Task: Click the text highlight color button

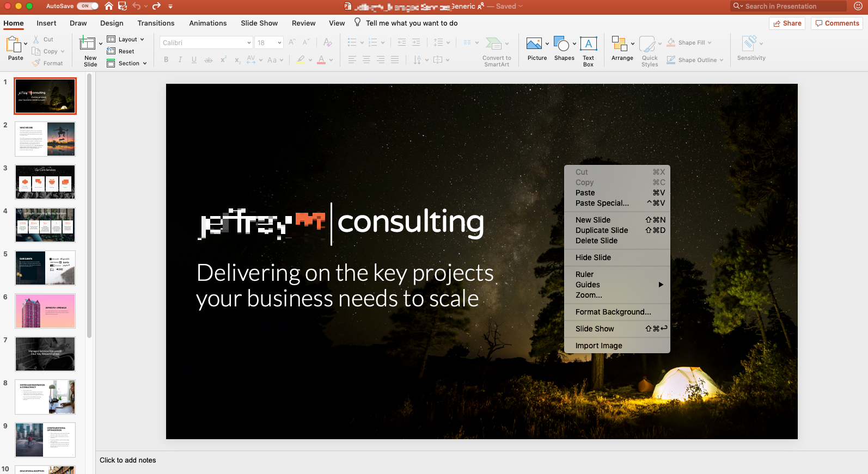Action: (x=301, y=60)
